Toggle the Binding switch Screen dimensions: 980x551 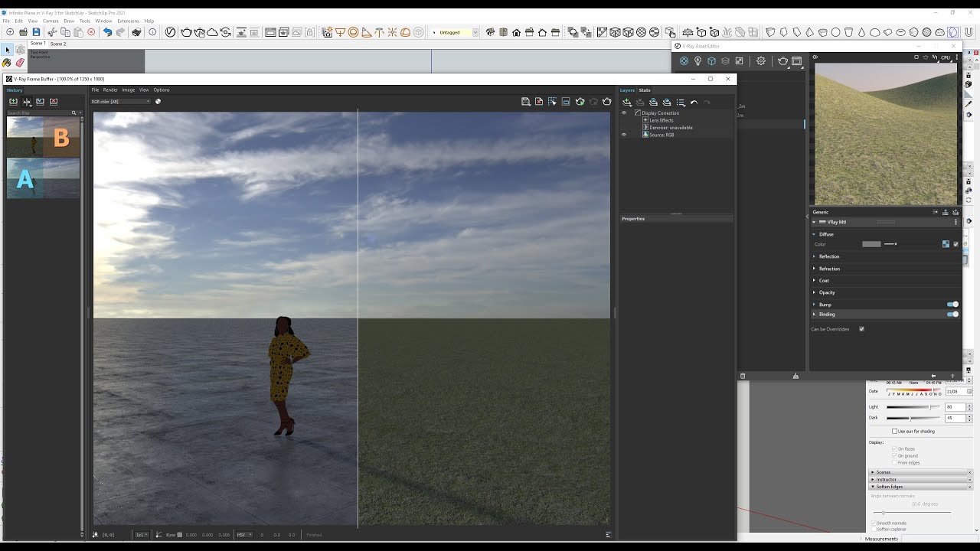click(952, 315)
